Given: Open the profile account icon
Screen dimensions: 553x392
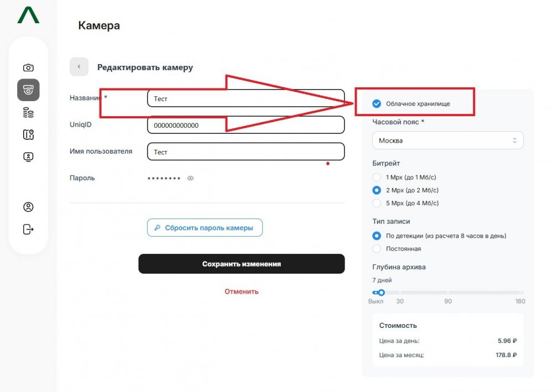Looking at the screenshot, I should pos(28,207).
